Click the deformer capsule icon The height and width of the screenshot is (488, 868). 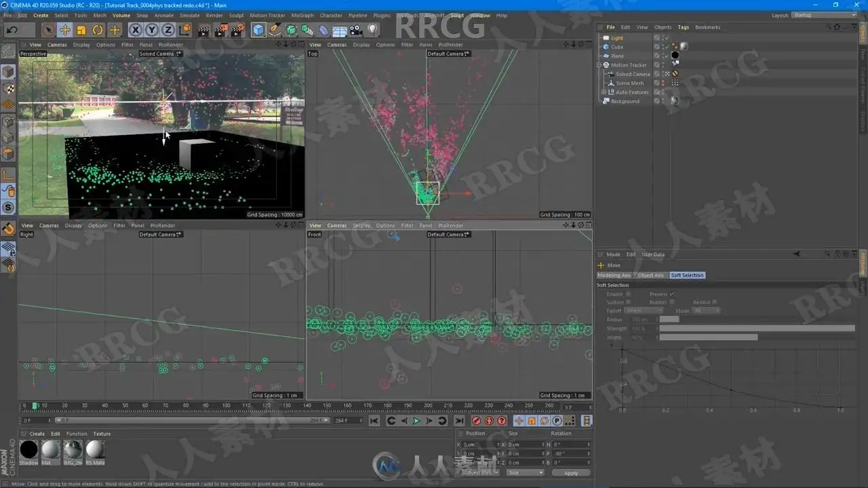(323, 30)
